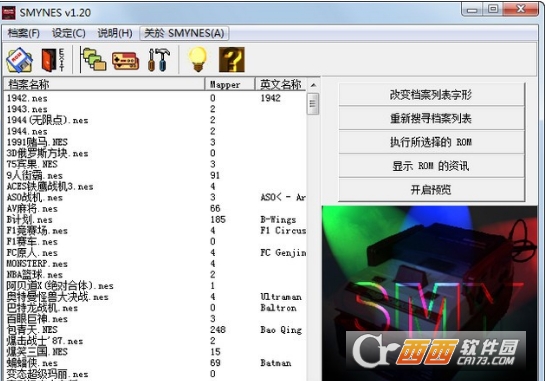Sort by the 英文名称 column header
Screen dimensions: 546x381
[281, 84]
